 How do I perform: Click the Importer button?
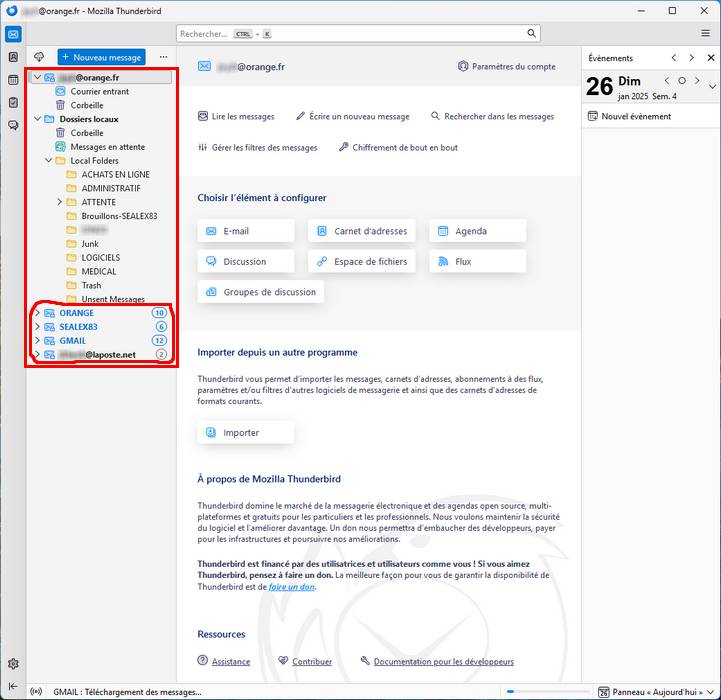coord(246,432)
